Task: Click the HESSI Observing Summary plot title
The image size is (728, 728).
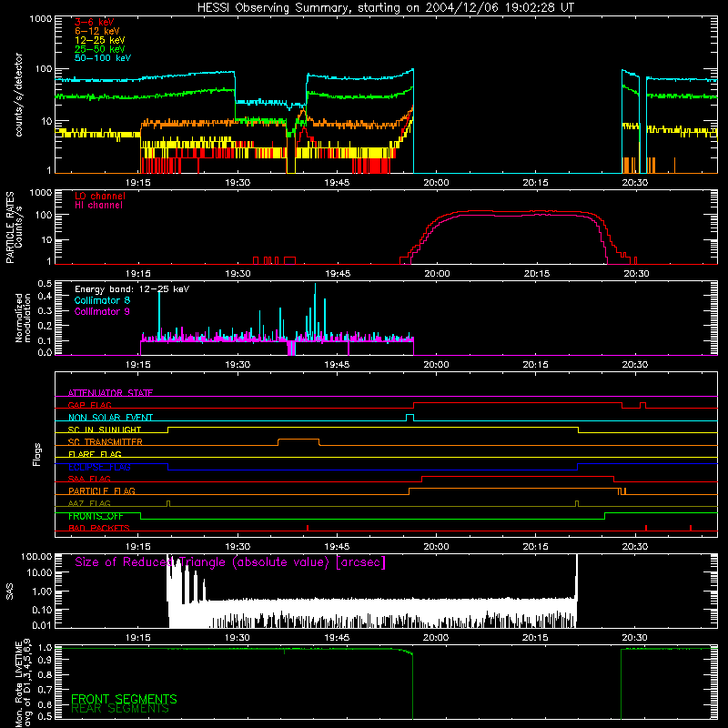Action: point(385,8)
